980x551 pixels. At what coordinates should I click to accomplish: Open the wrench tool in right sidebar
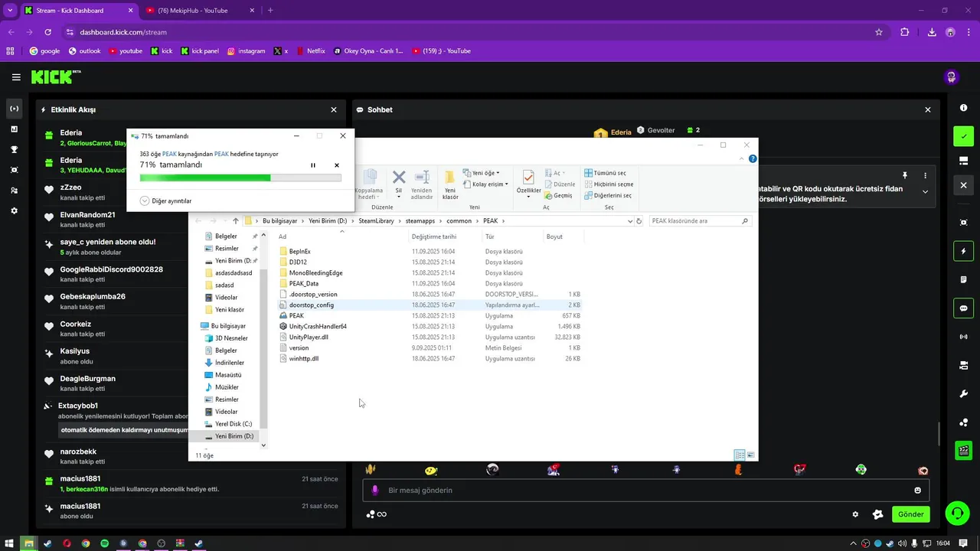pos(964,394)
